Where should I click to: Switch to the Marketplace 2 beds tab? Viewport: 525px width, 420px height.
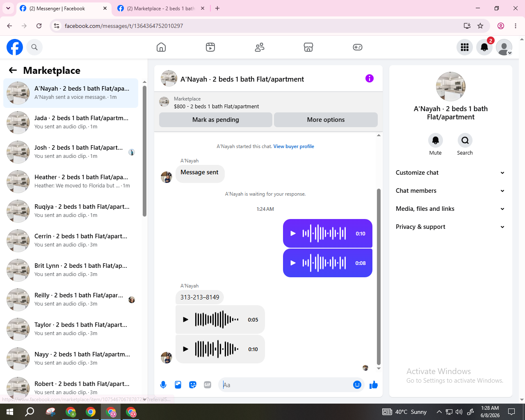click(x=161, y=8)
